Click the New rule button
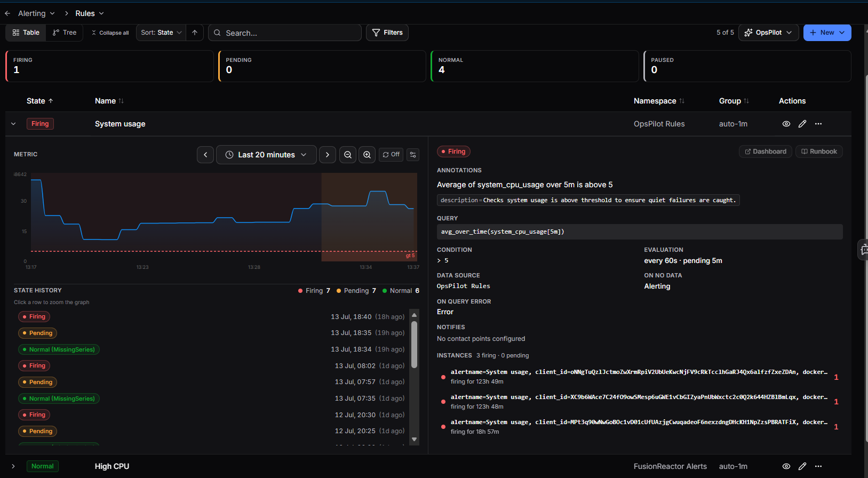The image size is (868, 478). tap(827, 33)
